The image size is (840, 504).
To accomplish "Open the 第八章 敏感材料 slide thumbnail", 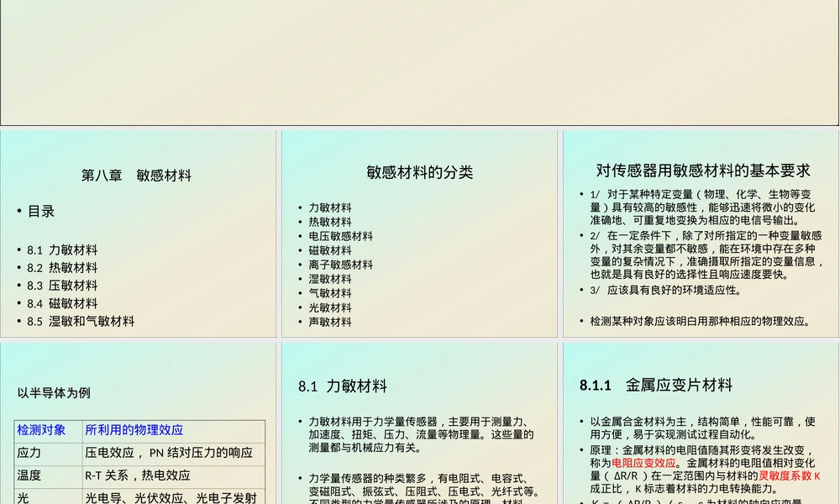I will (x=139, y=234).
